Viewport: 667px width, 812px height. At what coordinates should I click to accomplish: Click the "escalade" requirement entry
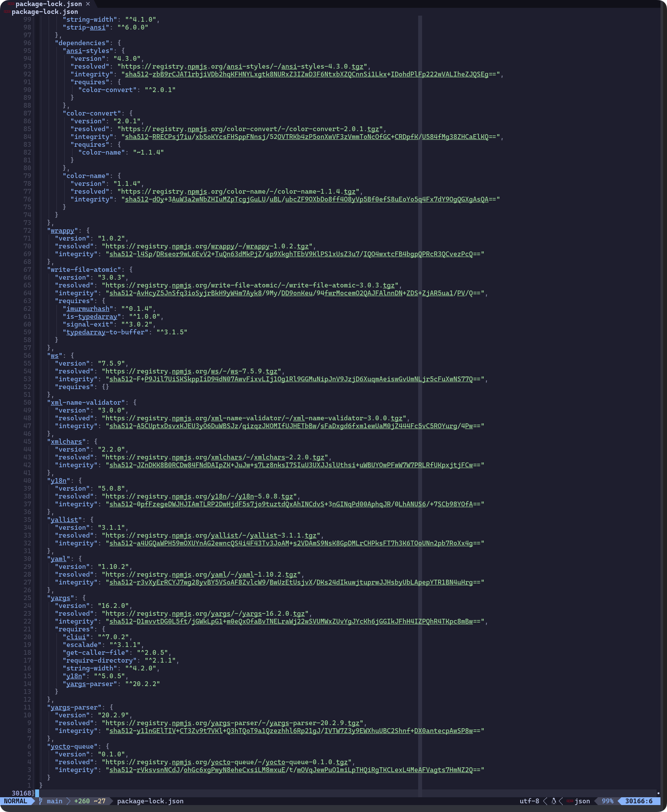pyautogui.click(x=103, y=645)
